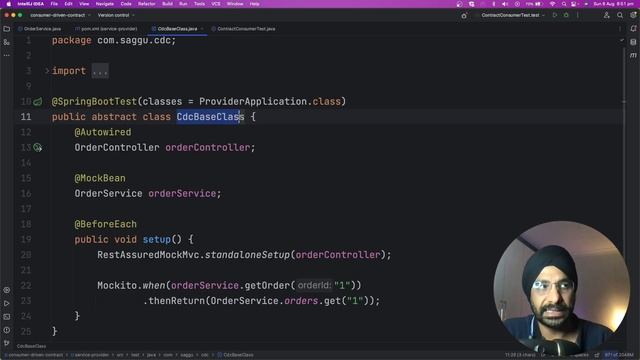
Task: Click the cursor position indicator in status bar
Action: click(x=520, y=355)
